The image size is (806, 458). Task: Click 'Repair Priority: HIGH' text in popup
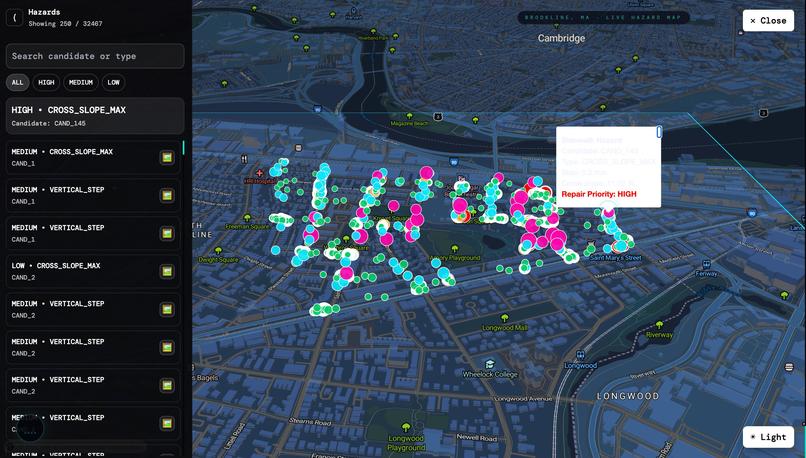599,194
